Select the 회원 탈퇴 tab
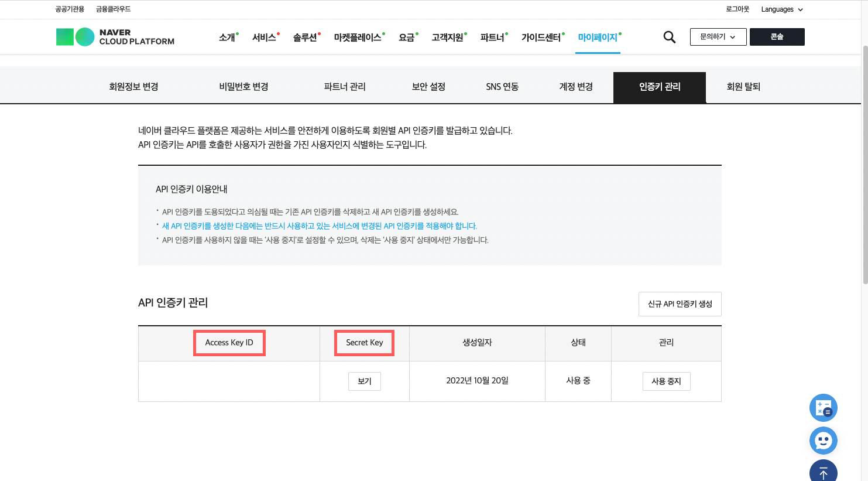Screen dimensions: 868x481 pyautogui.click(x=743, y=87)
